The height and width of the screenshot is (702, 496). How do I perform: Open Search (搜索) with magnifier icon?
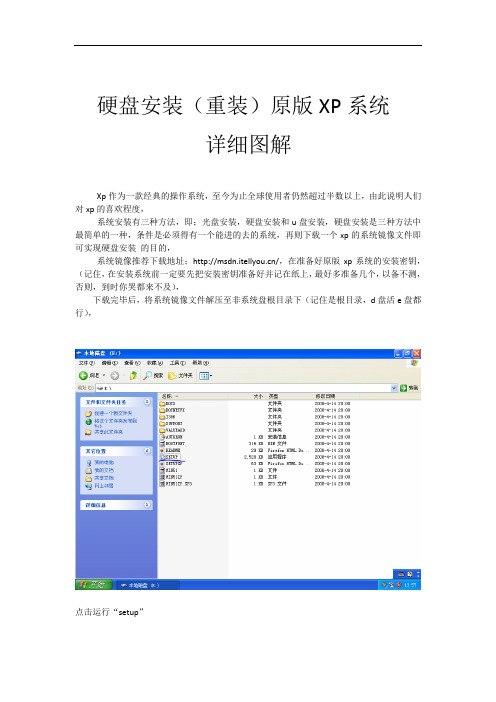154,376
